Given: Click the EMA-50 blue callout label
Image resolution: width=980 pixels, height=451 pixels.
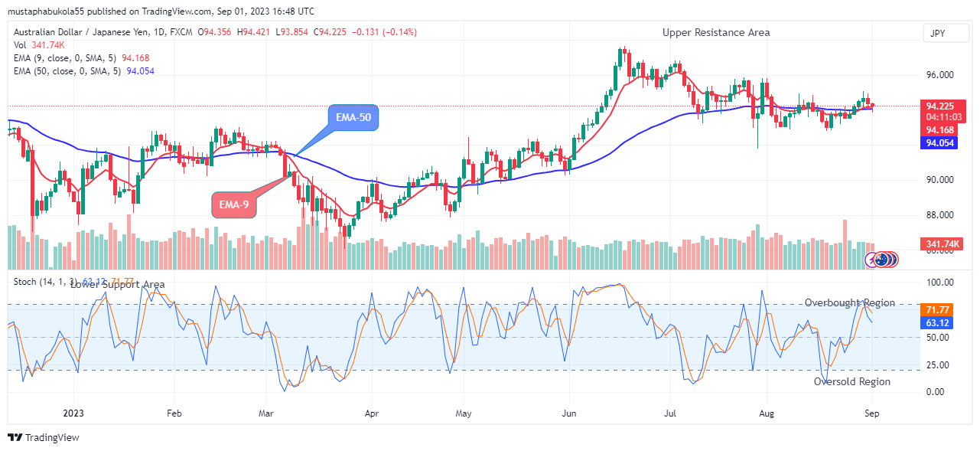Looking at the screenshot, I should (353, 118).
